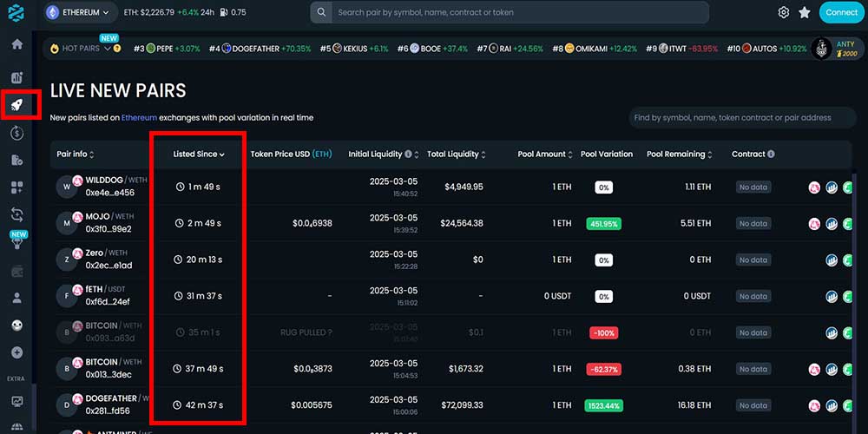Open hot pair #5 KEKIUS

point(354,49)
